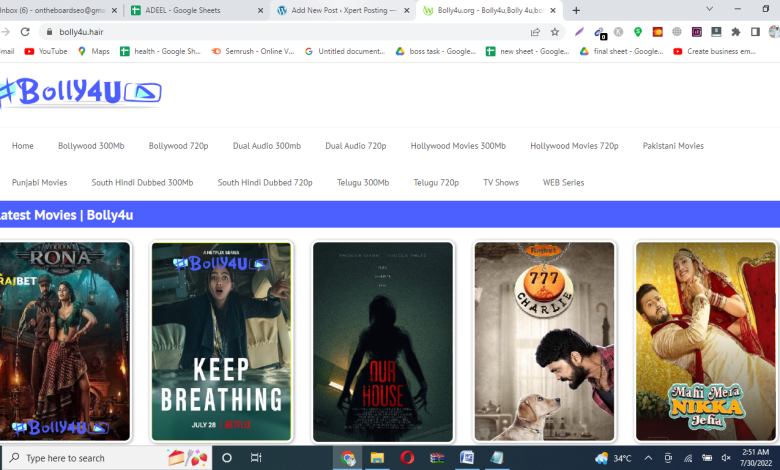Open the Keep Breathing poster

click(221, 341)
